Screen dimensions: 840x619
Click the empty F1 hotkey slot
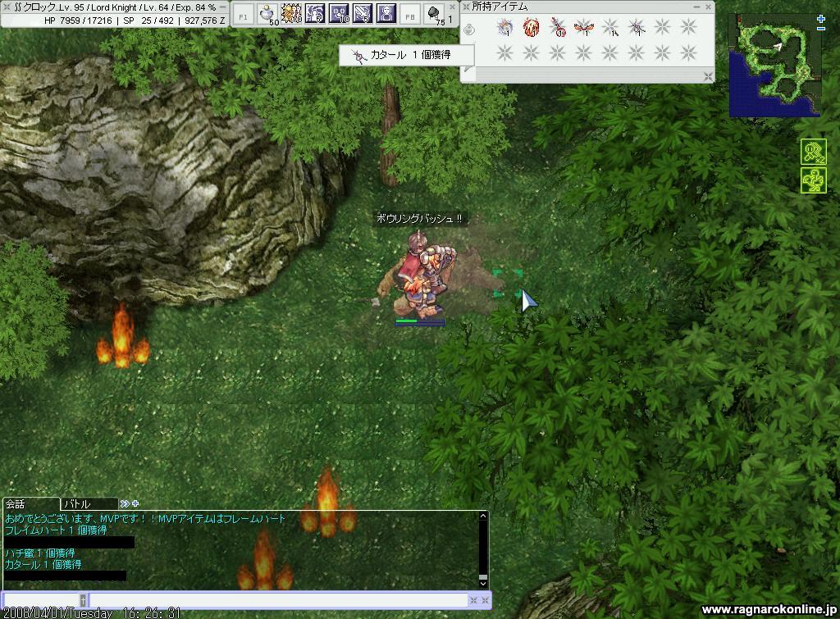(244, 16)
